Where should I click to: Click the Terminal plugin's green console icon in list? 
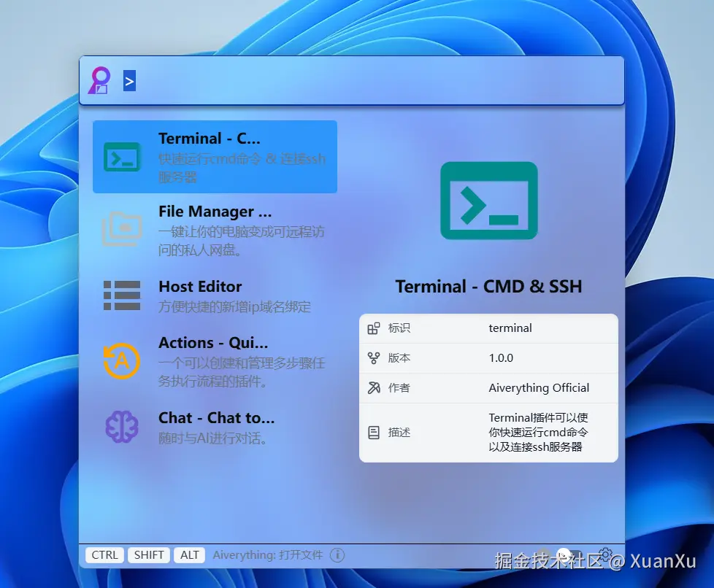point(122,157)
